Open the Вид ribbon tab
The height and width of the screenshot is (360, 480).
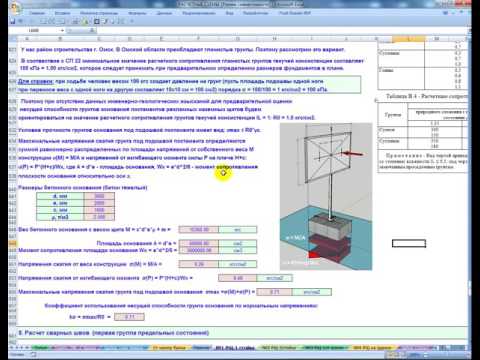tap(230, 13)
